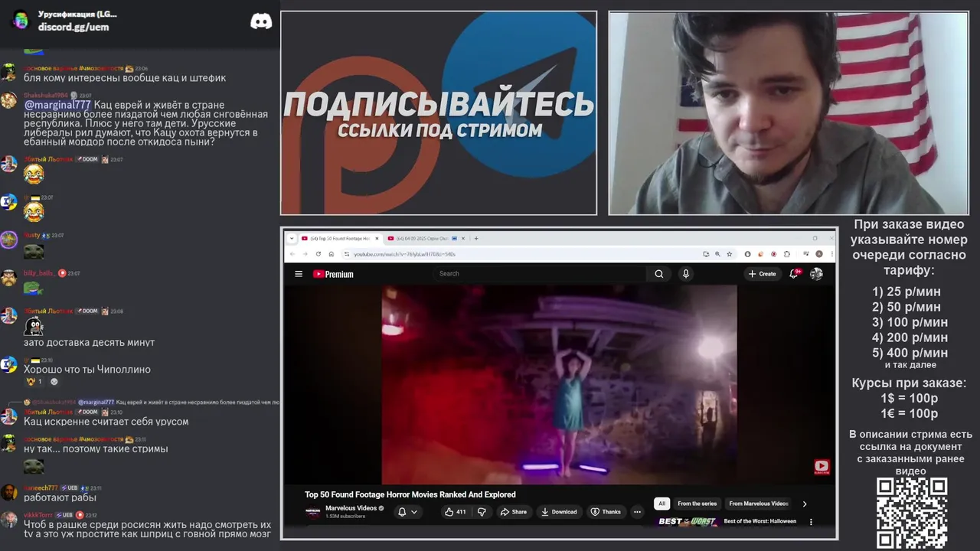The height and width of the screenshot is (551, 980).
Task: Open the Chrome profile avatar
Action: pyautogui.click(x=819, y=254)
